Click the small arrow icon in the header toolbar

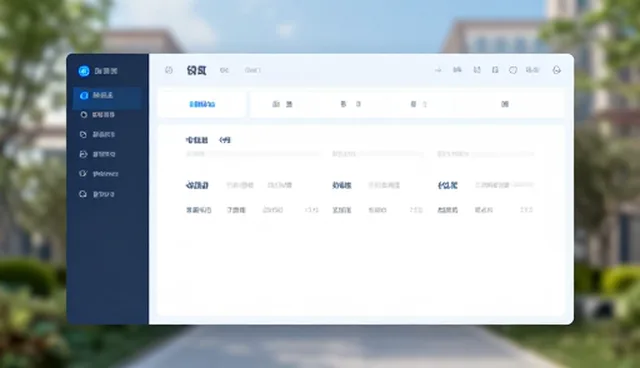tap(438, 70)
